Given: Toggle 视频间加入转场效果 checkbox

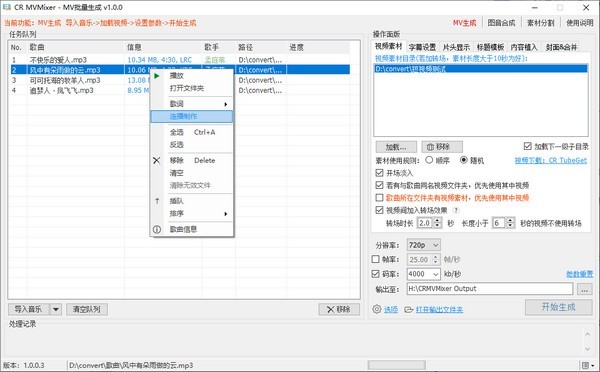Looking at the screenshot, I should click(x=379, y=210).
